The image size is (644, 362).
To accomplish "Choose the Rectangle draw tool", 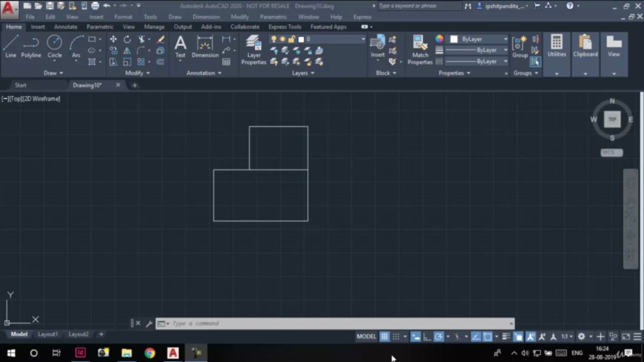I will tap(92, 39).
